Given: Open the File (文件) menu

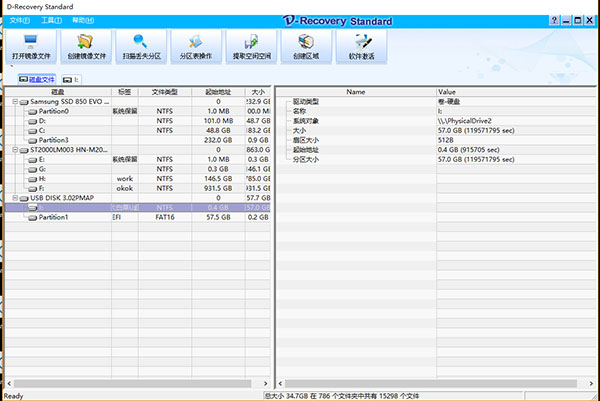Looking at the screenshot, I should [x=20, y=19].
